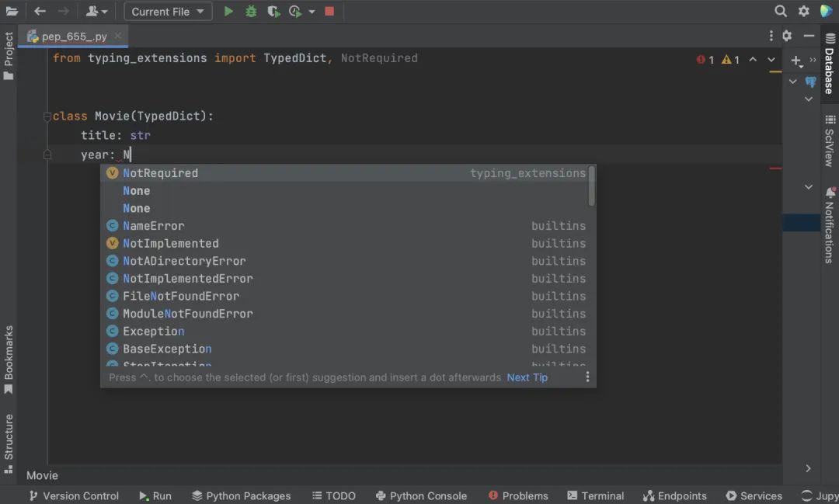Select NotRequired from the completion popup
Screen dimensions: 839x504
[x=160, y=172]
